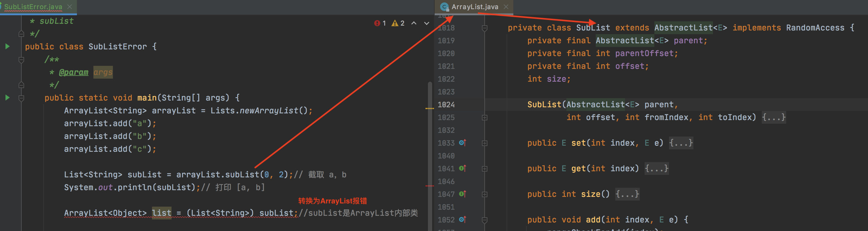This screenshot has width=868, height=231.
Task: Run the SubListError class via gutter arrow
Action: click(7, 46)
